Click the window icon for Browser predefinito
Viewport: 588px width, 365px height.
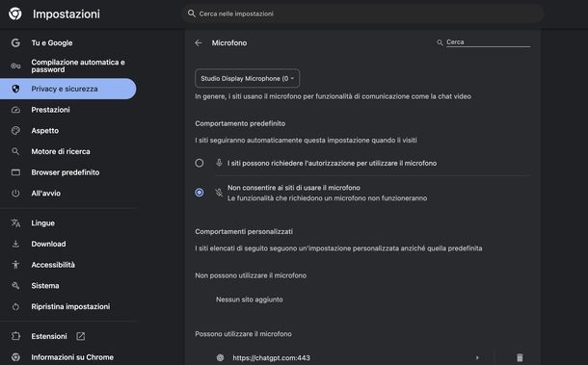(15, 172)
